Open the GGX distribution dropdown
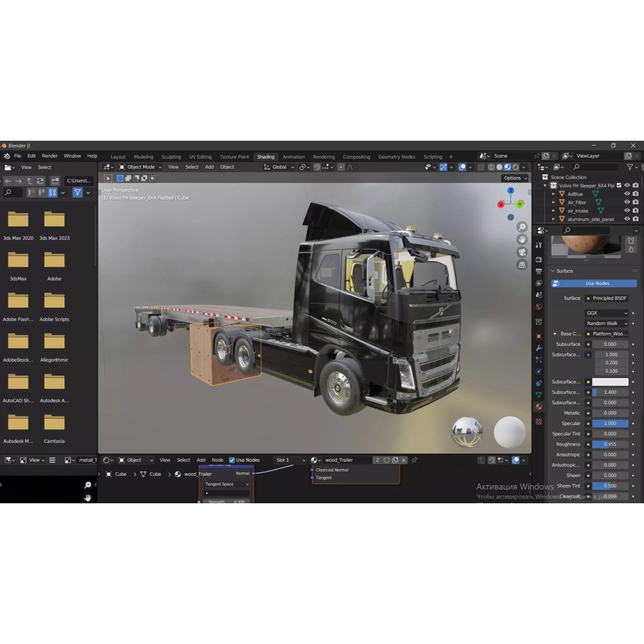Image resolution: width=644 pixels, height=644 pixels. [x=606, y=312]
